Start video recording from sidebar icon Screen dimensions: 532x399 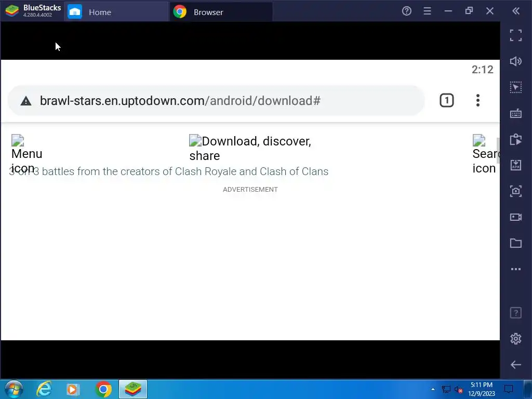[516, 217]
